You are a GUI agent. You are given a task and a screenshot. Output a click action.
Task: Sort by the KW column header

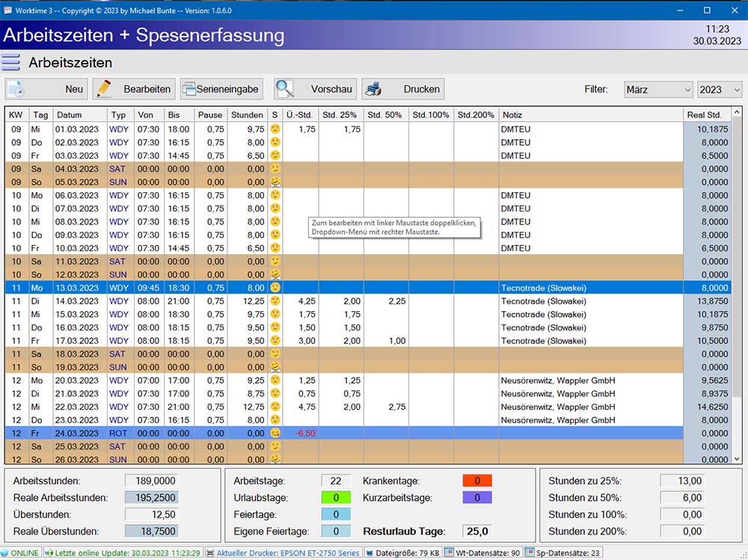coord(16,115)
